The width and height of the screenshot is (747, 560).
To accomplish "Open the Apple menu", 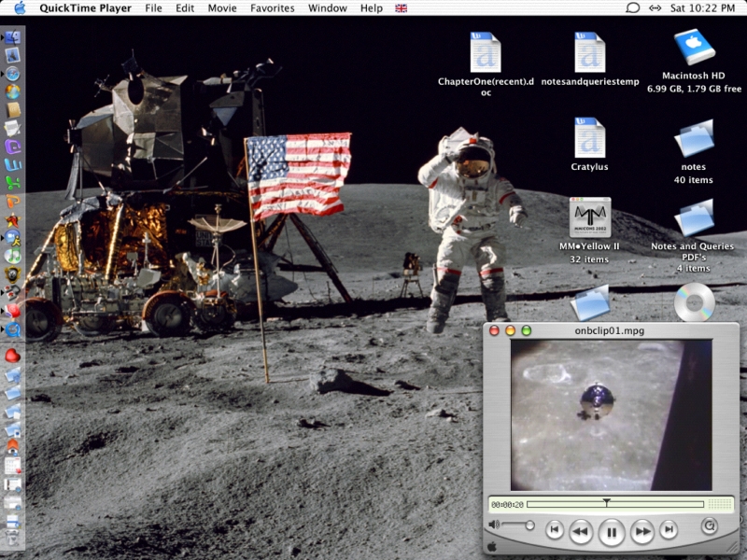I will [19, 8].
